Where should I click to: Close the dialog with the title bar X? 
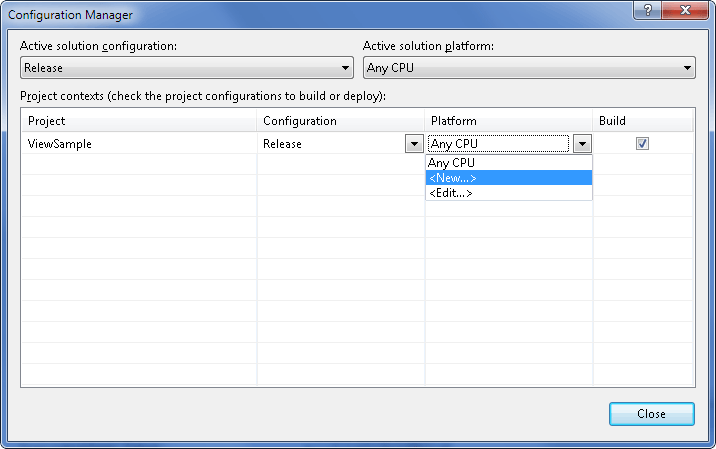pyautogui.click(x=687, y=10)
